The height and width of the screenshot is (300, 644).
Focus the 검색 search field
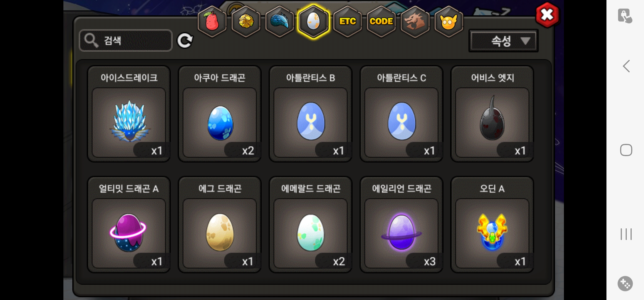[x=126, y=41]
